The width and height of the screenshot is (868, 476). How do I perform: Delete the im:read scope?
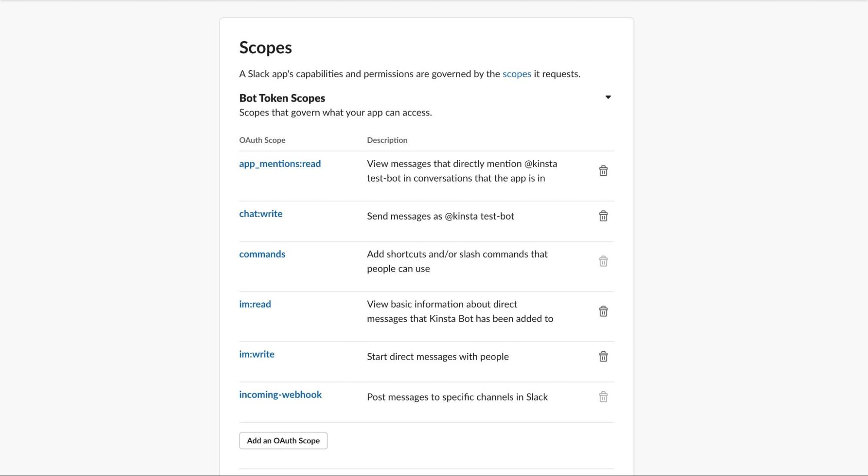pos(603,311)
